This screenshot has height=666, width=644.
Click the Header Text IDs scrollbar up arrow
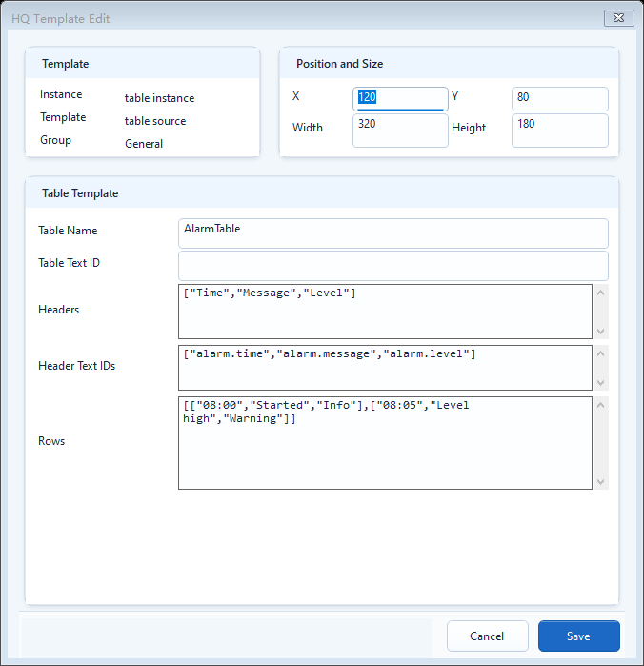pos(601,353)
